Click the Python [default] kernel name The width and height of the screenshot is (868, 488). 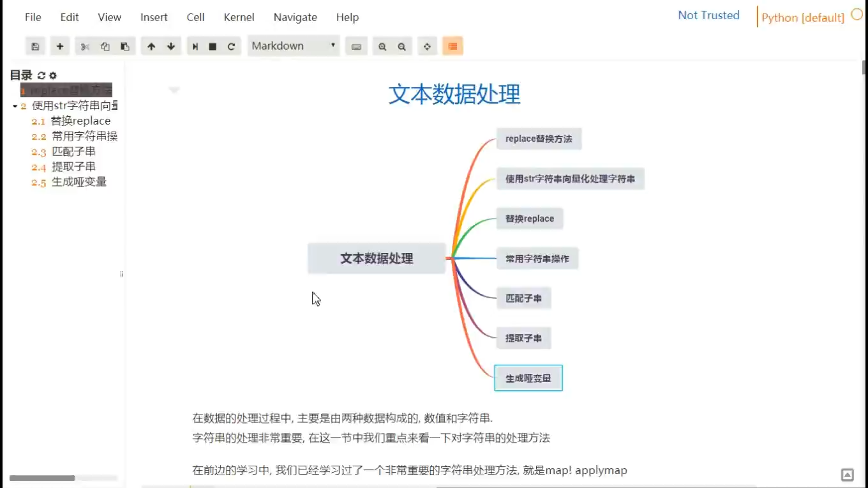click(803, 18)
